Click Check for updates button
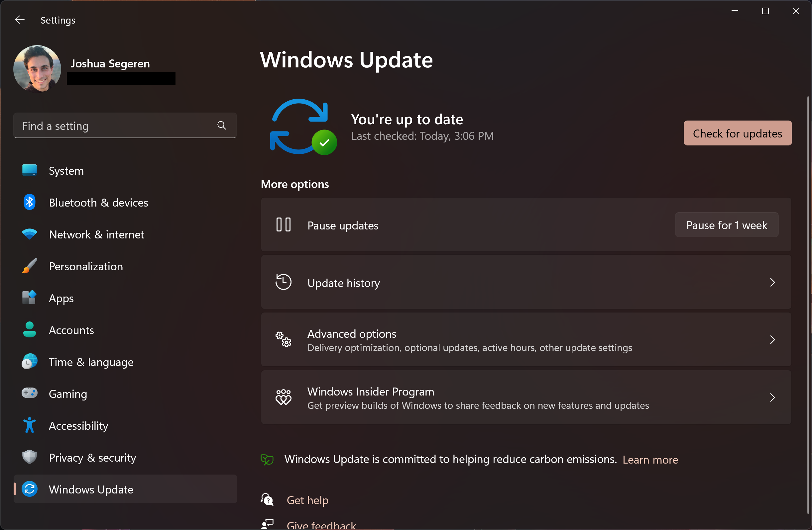812x530 pixels. click(x=738, y=133)
